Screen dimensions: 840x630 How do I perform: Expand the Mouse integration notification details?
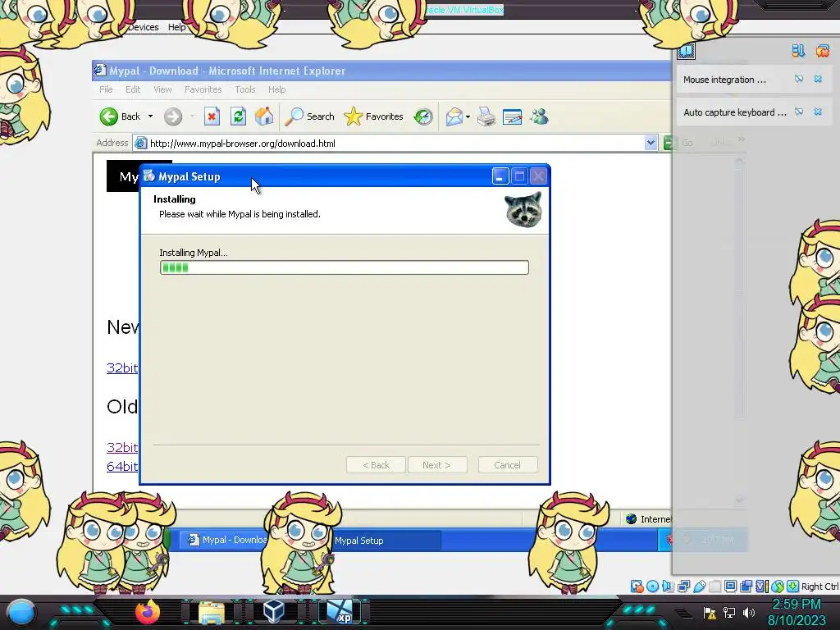coord(799,80)
